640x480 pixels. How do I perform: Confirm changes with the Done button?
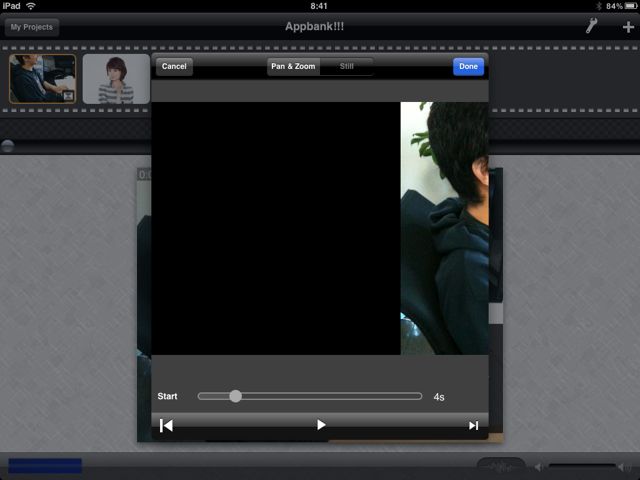click(468, 67)
